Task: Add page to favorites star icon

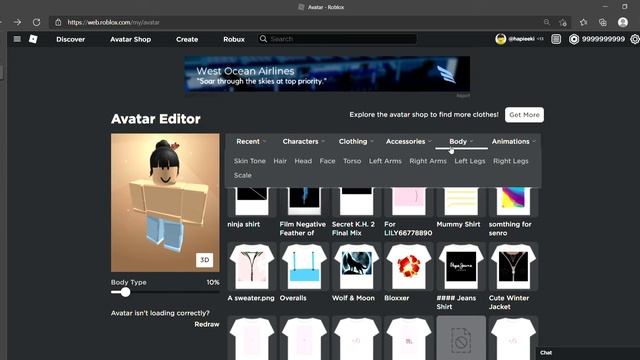Action: tap(563, 22)
